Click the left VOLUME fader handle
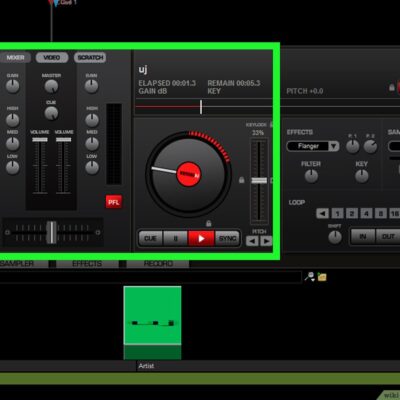 click(40, 139)
